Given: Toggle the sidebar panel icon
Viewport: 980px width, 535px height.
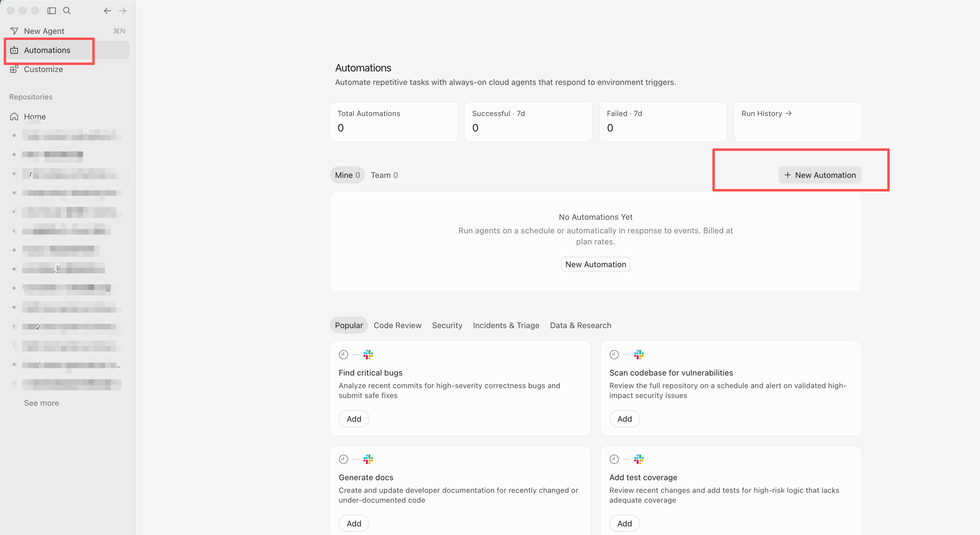Looking at the screenshot, I should click(x=52, y=11).
